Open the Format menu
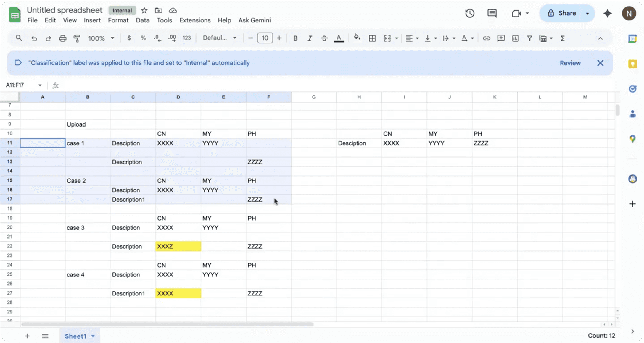The width and height of the screenshot is (644, 343). click(x=118, y=20)
